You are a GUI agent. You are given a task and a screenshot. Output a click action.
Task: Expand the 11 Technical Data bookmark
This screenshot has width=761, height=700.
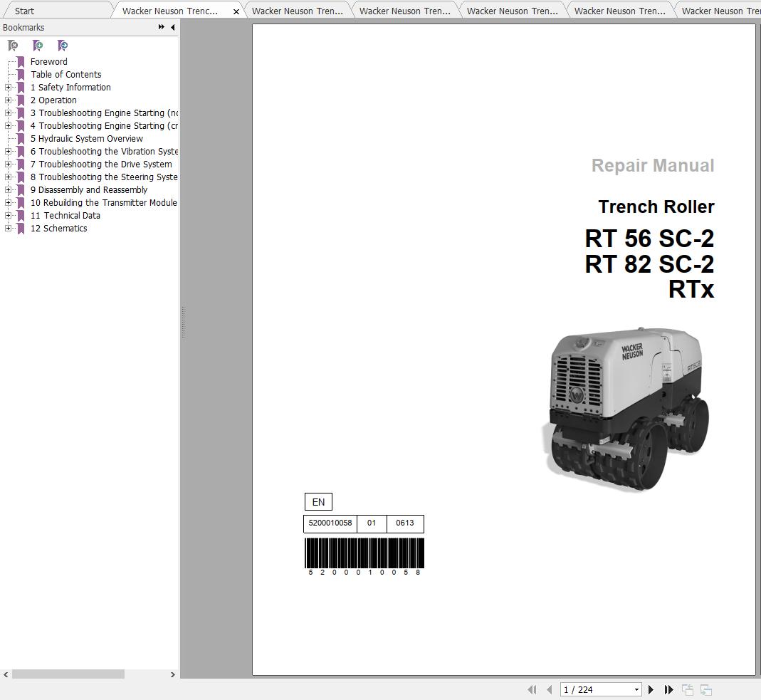8,216
